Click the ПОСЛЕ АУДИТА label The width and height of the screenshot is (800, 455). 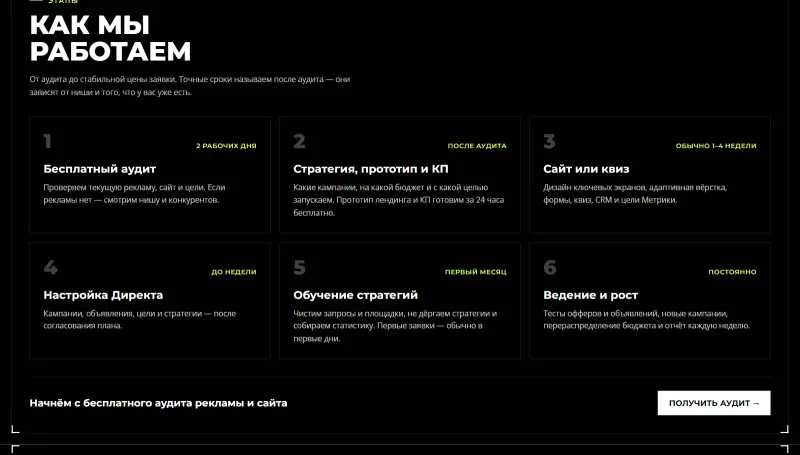tap(477, 146)
